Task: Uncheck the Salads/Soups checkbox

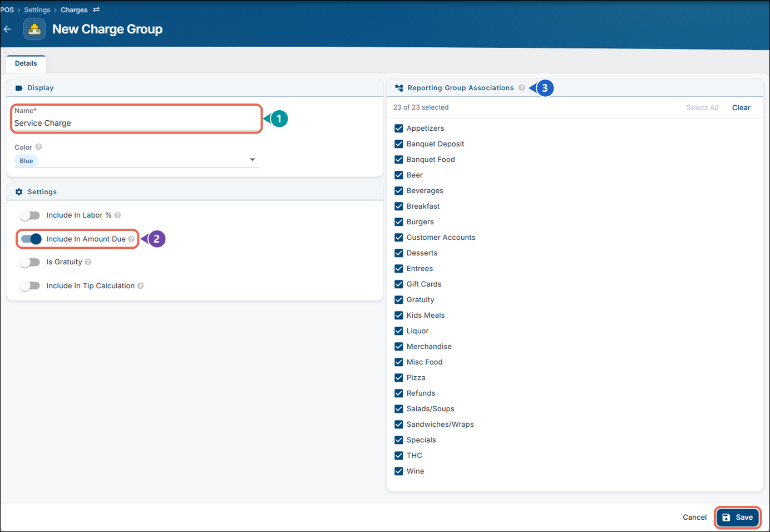Action: point(398,408)
